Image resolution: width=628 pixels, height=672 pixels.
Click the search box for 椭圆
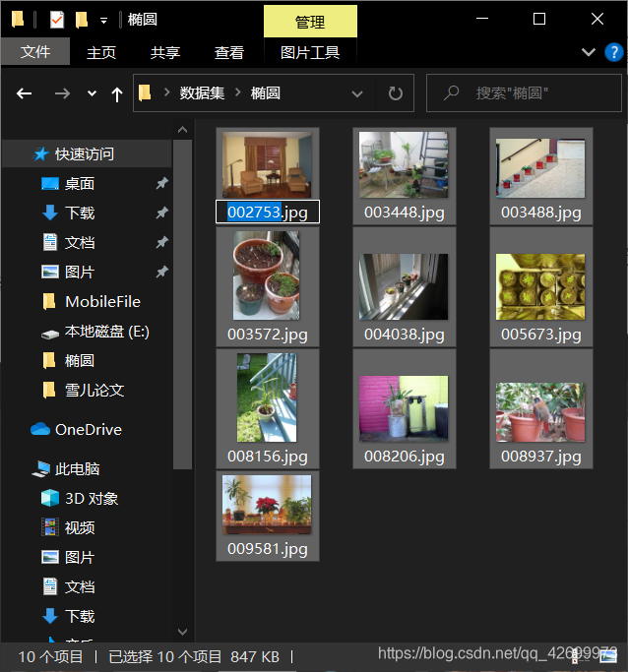tap(524, 93)
